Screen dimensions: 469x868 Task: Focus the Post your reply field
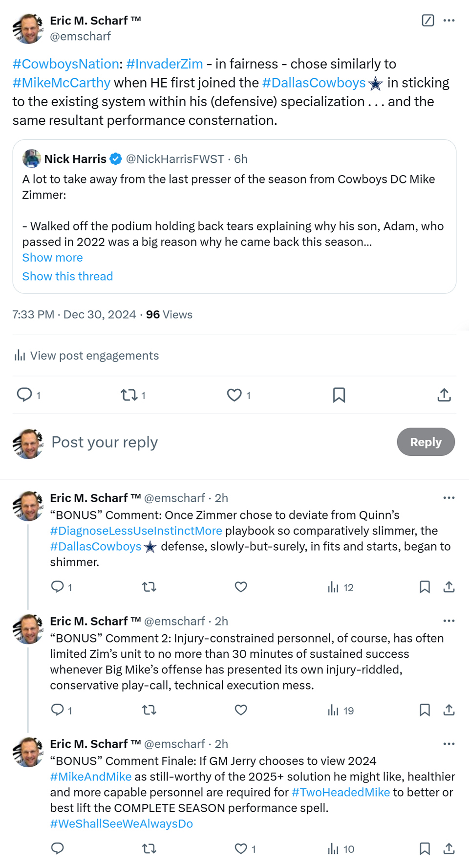pos(220,442)
